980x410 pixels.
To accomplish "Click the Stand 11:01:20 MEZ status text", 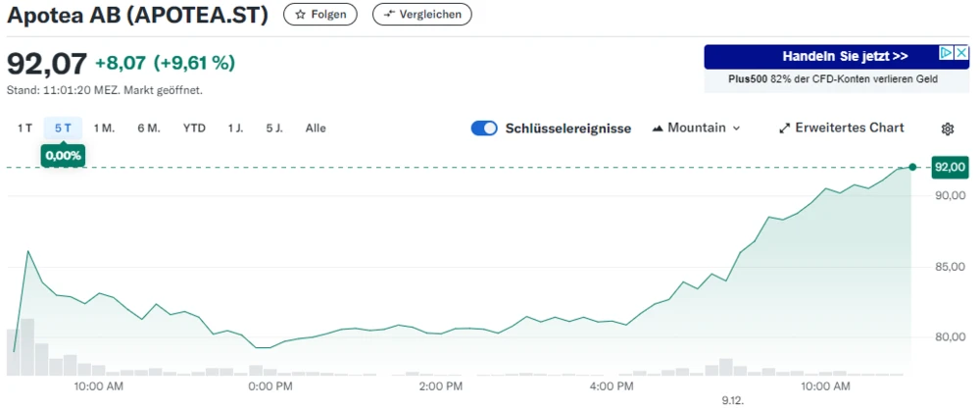I will point(105,90).
